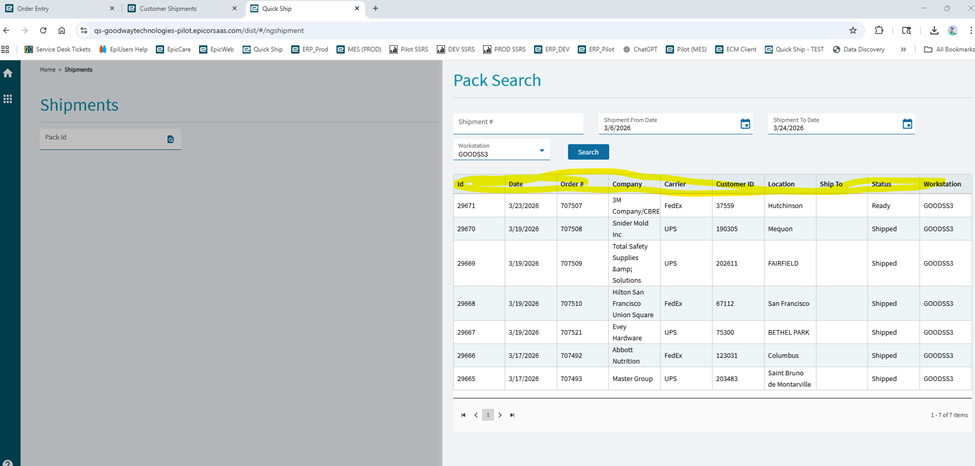
Task: Bookmark this page with the star icon
Action: click(x=852, y=30)
